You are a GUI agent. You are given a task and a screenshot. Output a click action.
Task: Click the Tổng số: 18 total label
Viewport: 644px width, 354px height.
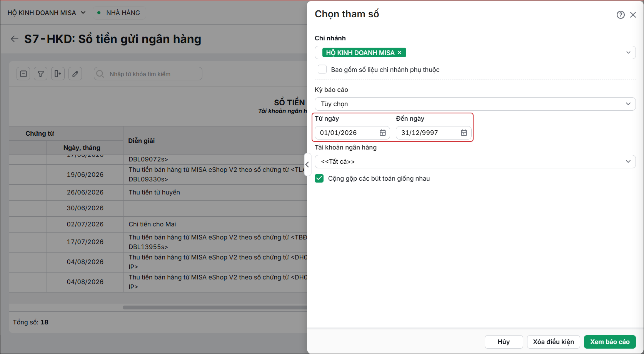click(30, 322)
